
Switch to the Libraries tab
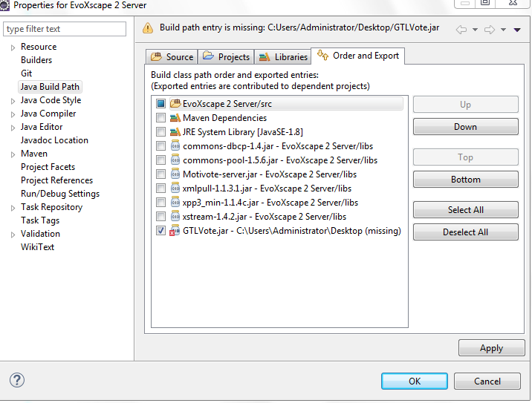282,56
